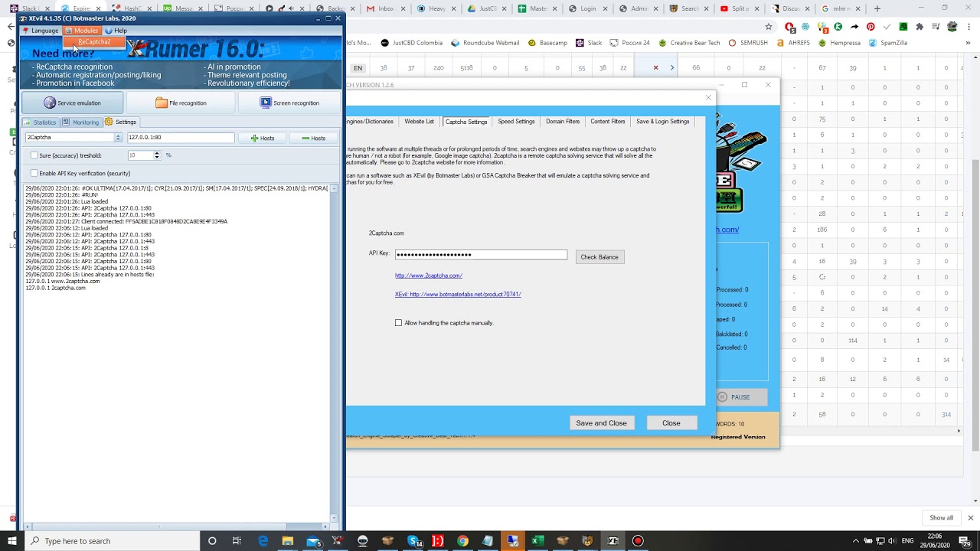Viewport: 980px width, 551px height.
Task: Open File Explorer from the taskbar
Action: click(x=288, y=541)
